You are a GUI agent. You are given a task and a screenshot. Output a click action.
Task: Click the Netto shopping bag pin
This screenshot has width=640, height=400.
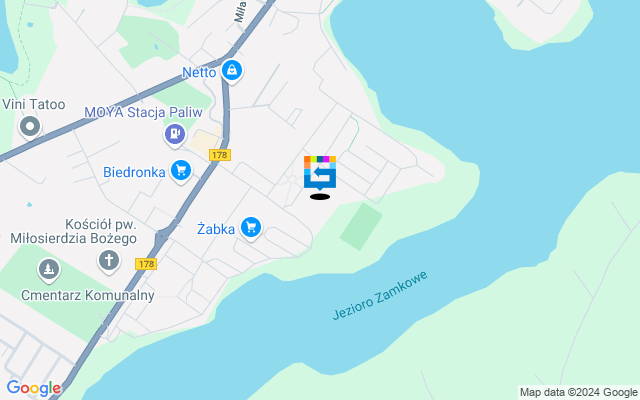coord(232,71)
